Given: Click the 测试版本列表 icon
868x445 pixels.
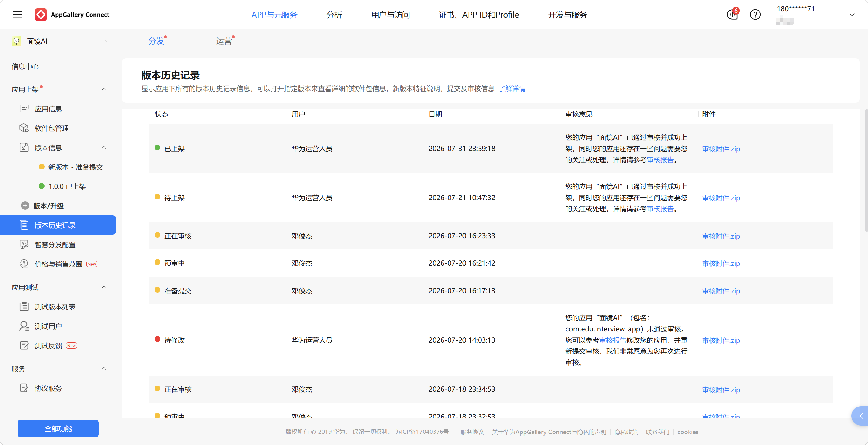Looking at the screenshot, I should tap(24, 306).
